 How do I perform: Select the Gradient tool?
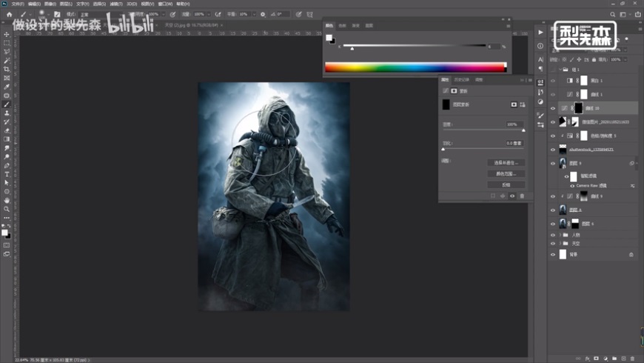[7, 139]
